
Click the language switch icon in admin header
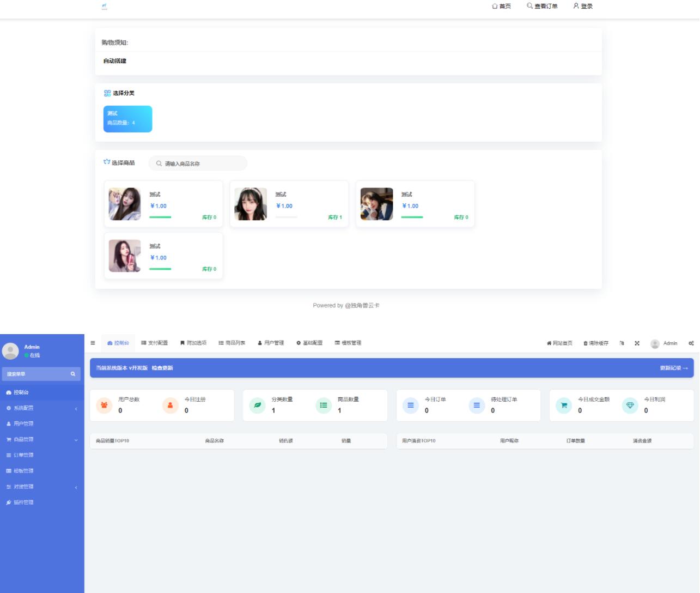coord(622,343)
